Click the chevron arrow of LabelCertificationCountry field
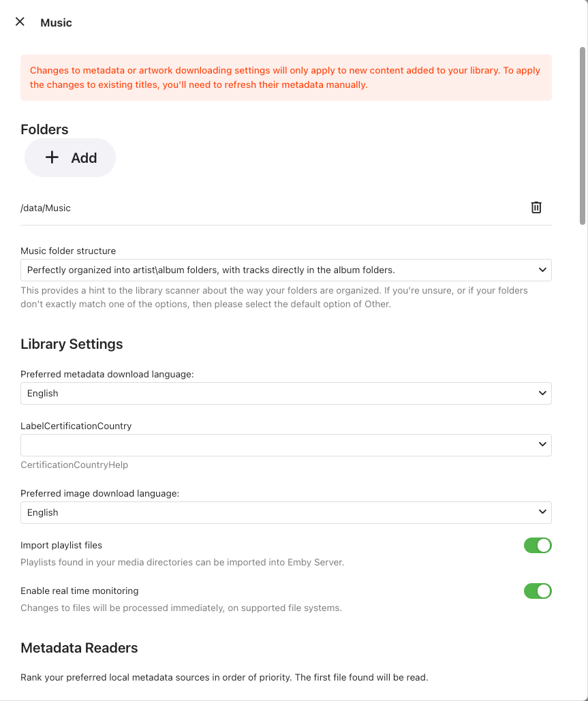 pos(542,444)
